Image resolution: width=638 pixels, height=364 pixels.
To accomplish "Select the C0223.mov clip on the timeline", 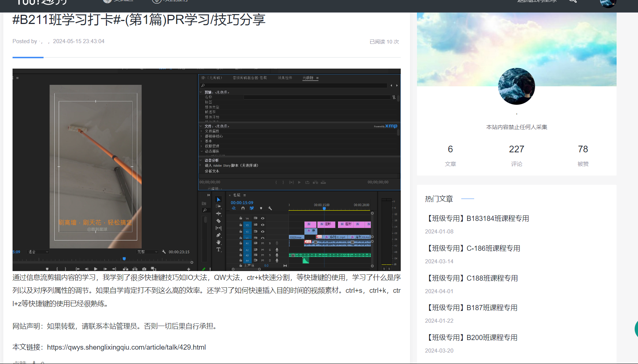I will pyautogui.click(x=296, y=237).
